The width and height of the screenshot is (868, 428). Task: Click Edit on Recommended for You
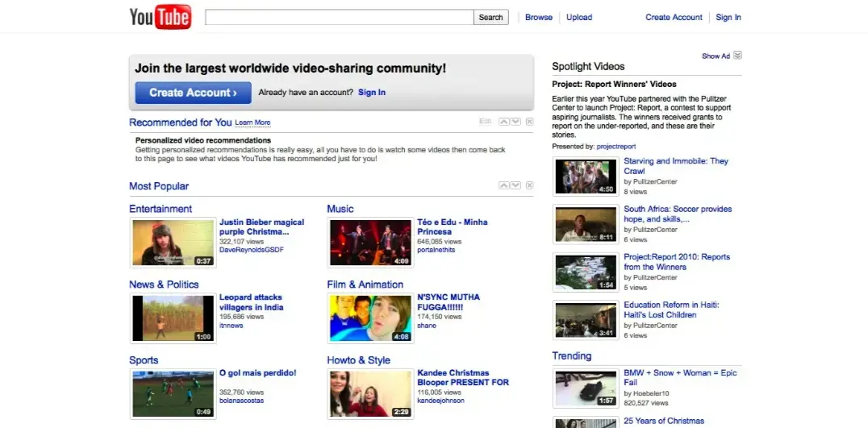[486, 122]
